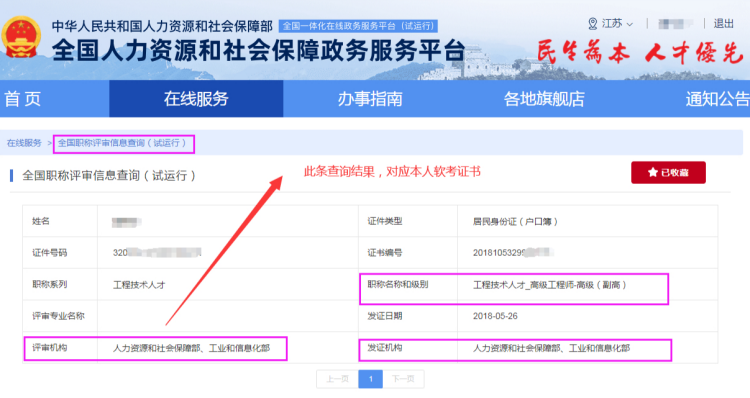The height and width of the screenshot is (398, 750).
Task: Click the 退出 logout link
Action: click(723, 23)
